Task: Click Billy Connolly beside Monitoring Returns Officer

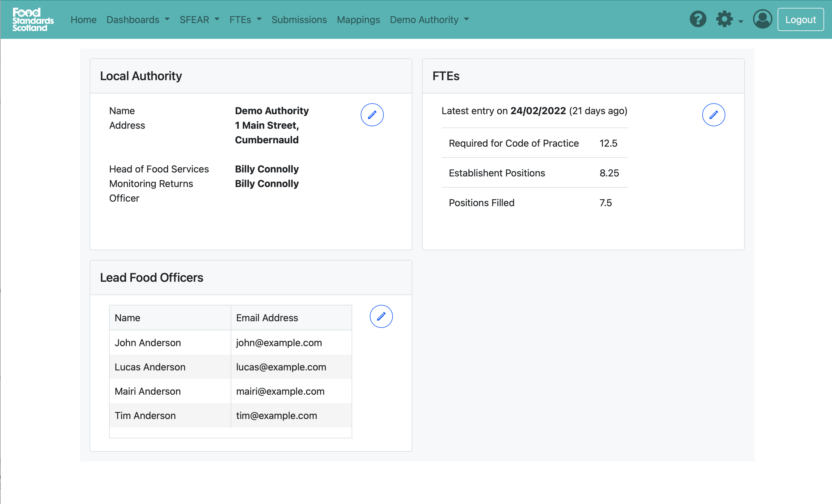Action: tap(267, 183)
